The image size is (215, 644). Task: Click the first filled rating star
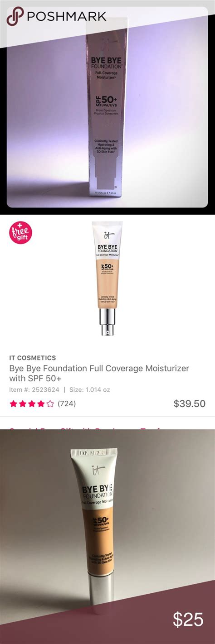14,404
